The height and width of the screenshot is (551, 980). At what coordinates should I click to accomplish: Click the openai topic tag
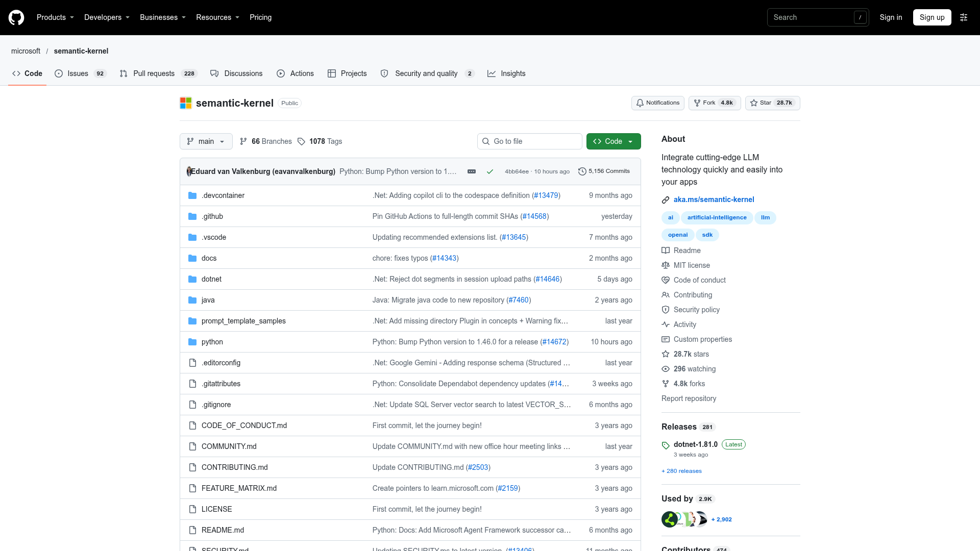point(678,235)
